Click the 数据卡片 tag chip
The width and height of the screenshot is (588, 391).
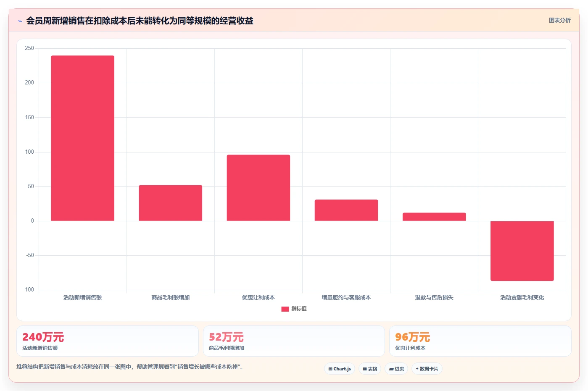[427, 369]
